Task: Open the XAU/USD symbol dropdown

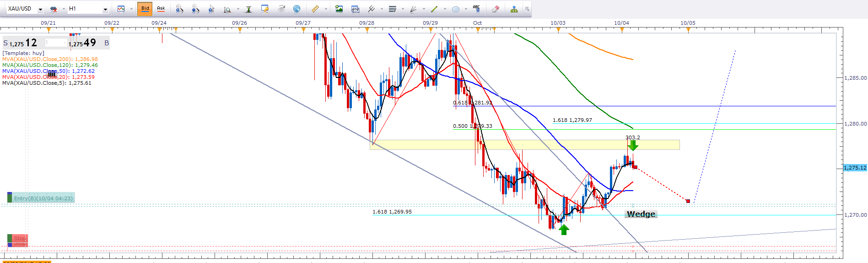Action: pyautogui.click(x=40, y=9)
